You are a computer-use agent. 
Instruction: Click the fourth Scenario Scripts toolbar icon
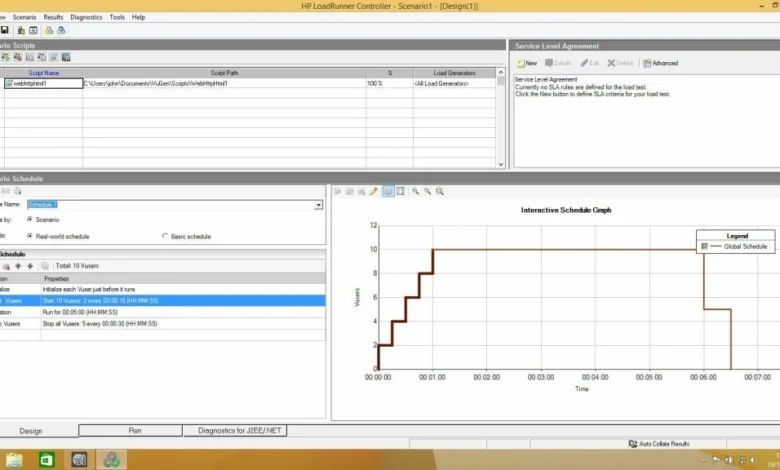(x=42, y=57)
